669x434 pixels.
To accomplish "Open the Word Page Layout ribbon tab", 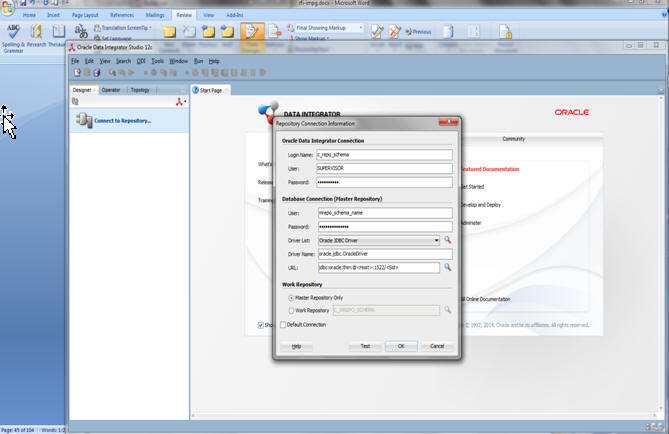I will click(x=85, y=15).
